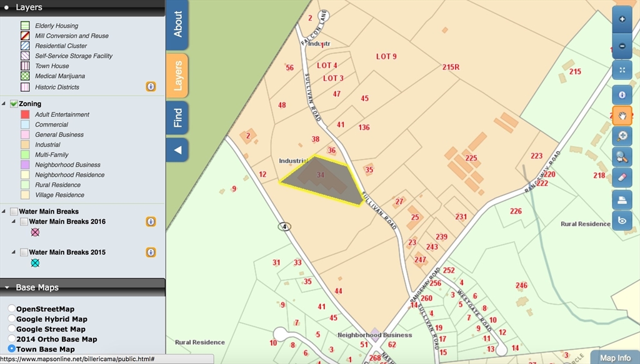The height and width of the screenshot is (364, 640).
Task: Select the OpenStreetMap base map
Action: 11,309
